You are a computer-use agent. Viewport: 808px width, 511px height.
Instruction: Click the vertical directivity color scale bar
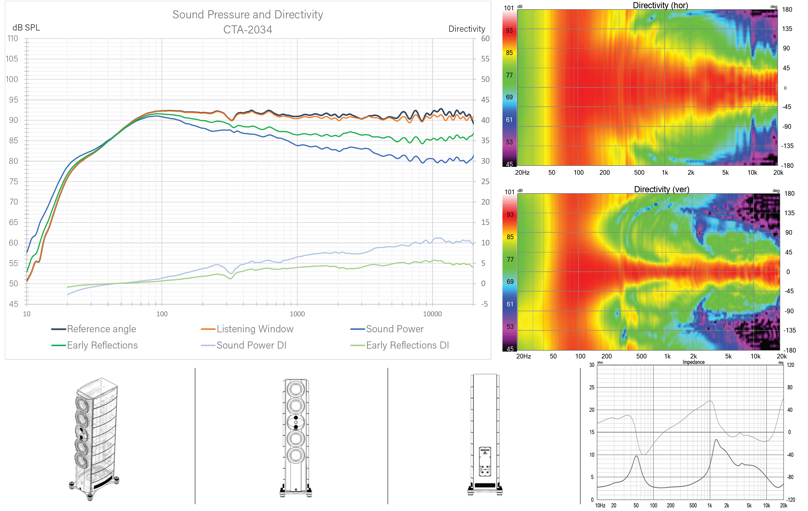(509, 272)
